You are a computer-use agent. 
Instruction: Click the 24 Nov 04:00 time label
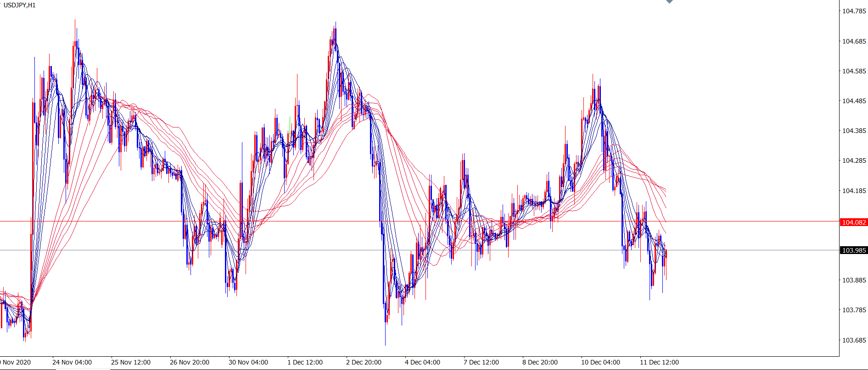click(x=72, y=362)
